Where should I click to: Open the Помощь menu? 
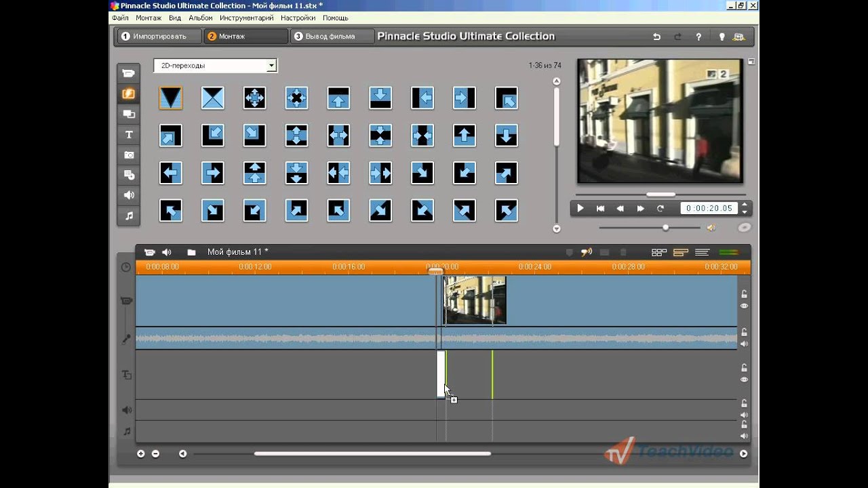(x=335, y=18)
